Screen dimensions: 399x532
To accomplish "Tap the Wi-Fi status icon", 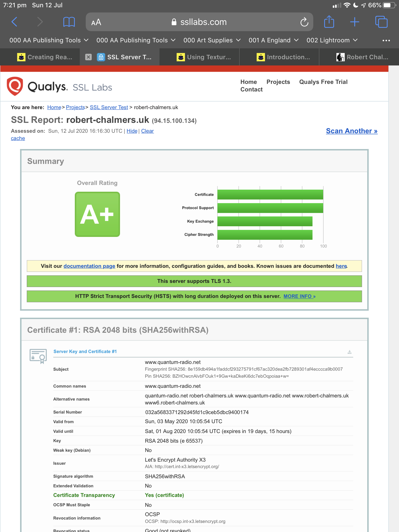I will (347, 5).
